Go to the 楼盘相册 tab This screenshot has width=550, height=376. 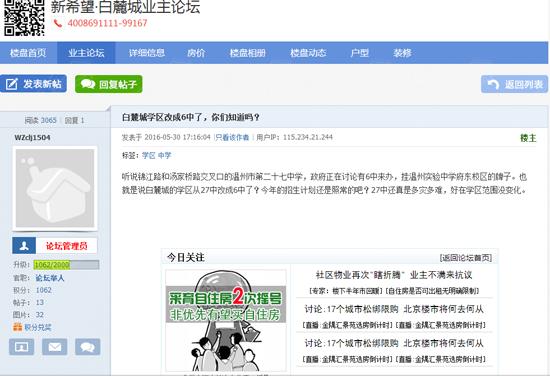(x=248, y=53)
